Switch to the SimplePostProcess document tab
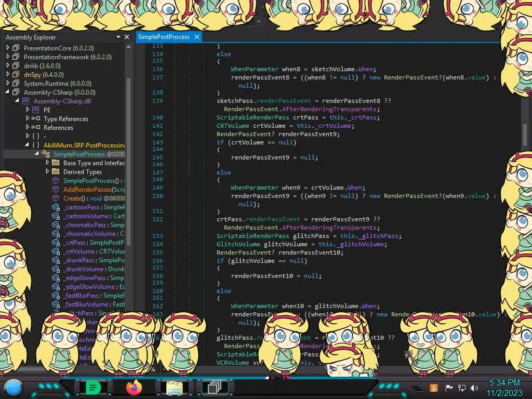The width and height of the screenshot is (532, 399). 164,37
